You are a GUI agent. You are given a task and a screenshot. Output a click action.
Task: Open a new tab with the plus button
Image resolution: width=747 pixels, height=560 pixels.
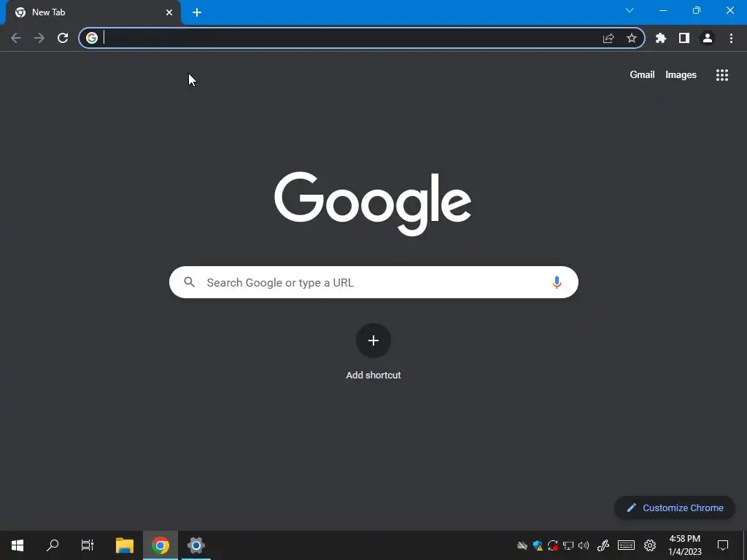click(x=197, y=12)
